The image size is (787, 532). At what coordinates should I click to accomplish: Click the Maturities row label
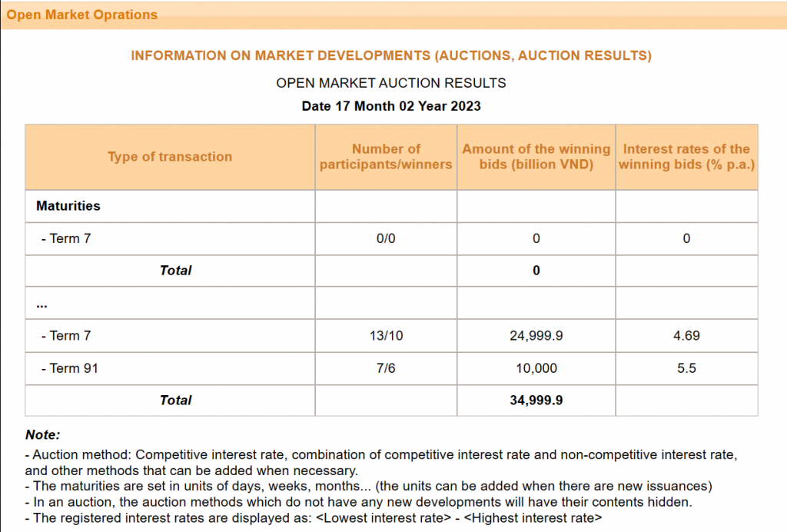[68, 206]
